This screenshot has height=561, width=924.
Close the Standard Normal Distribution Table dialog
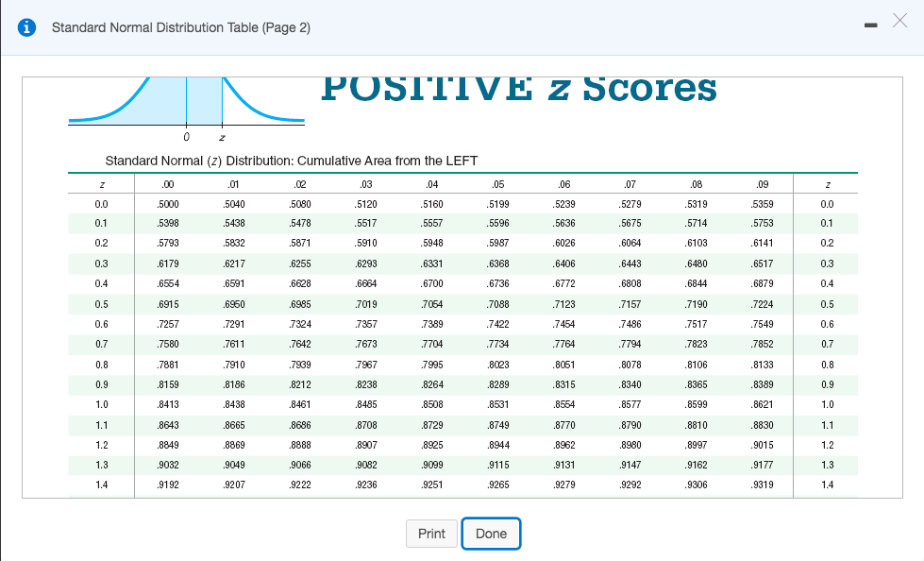click(899, 21)
